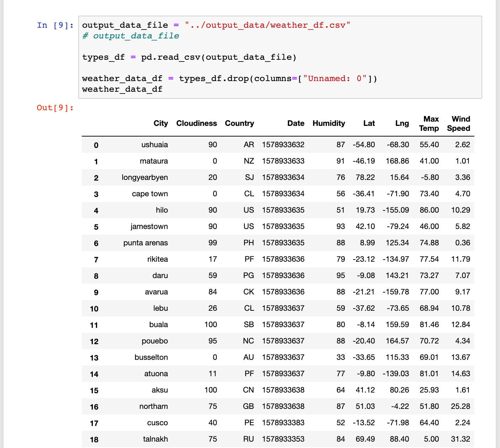Select the city cell 'buala'
500x448 pixels.
(159, 325)
